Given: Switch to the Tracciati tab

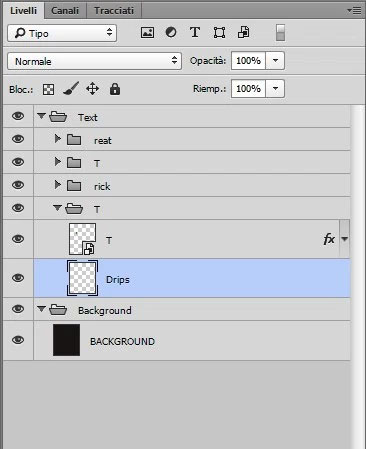Looking at the screenshot, I should (114, 11).
